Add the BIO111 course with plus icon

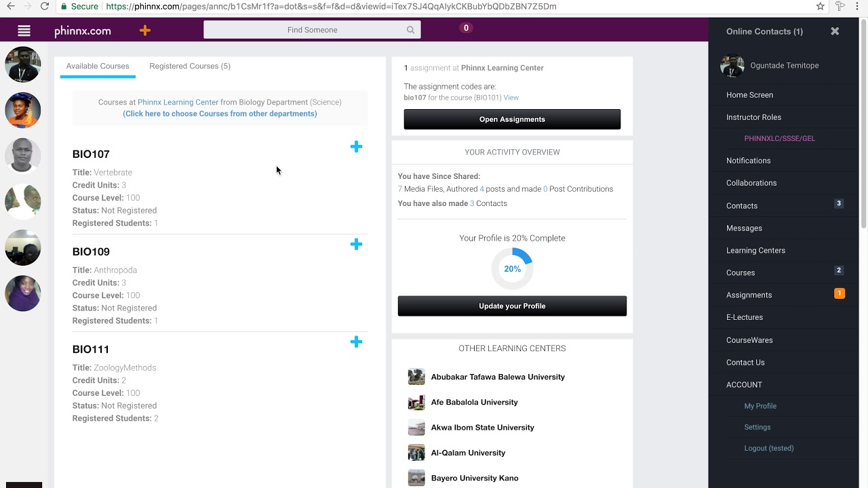pos(356,342)
